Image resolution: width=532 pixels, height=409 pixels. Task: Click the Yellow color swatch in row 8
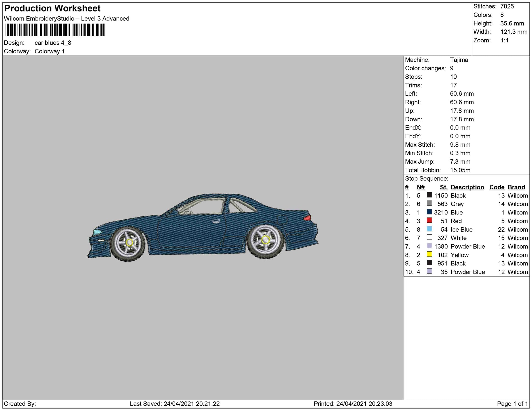429,254
